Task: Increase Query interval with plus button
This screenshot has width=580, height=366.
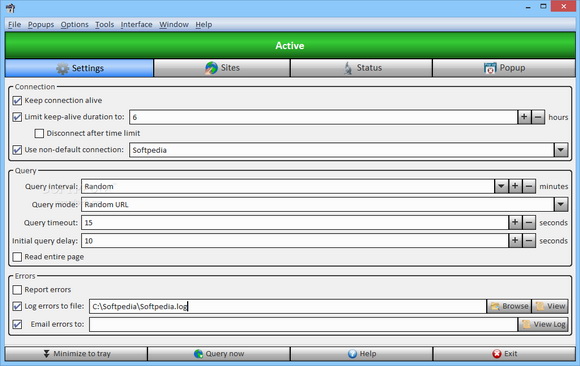Action: (515, 186)
